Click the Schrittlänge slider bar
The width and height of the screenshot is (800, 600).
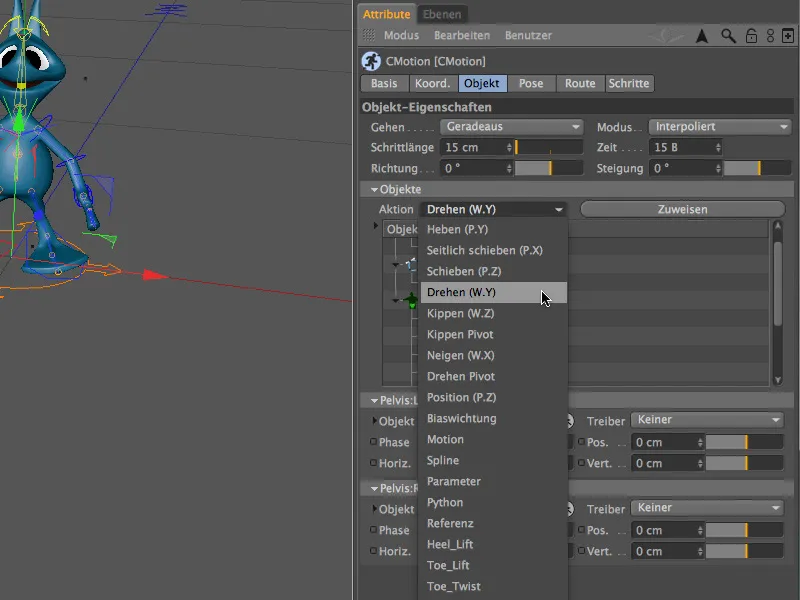click(x=549, y=147)
